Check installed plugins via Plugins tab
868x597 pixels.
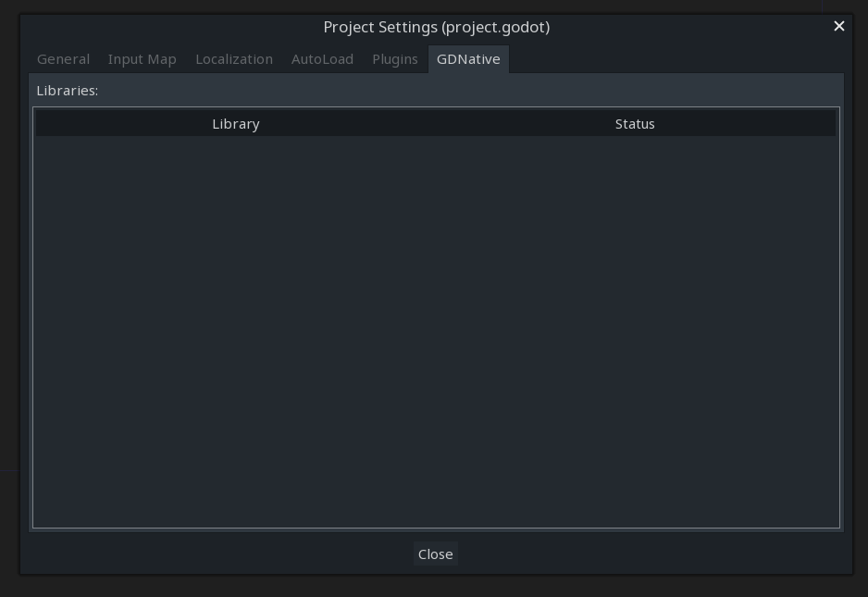click(x=394, y=58)
